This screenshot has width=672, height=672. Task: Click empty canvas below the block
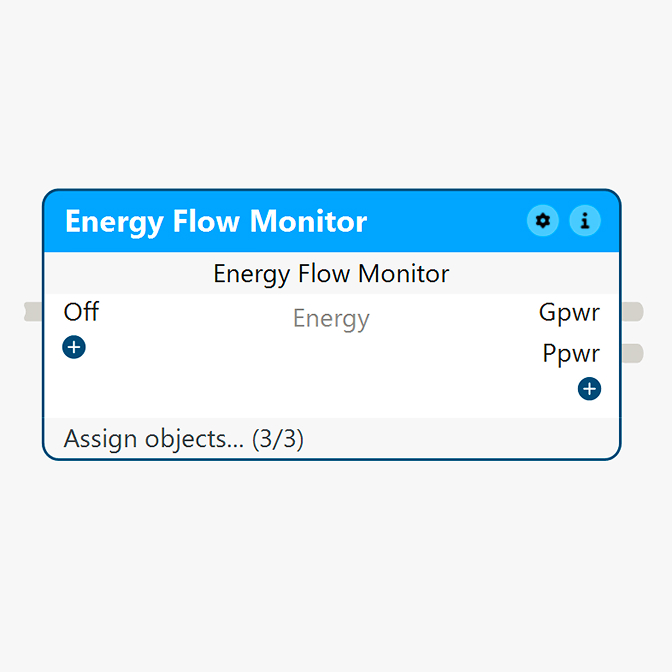331,560
